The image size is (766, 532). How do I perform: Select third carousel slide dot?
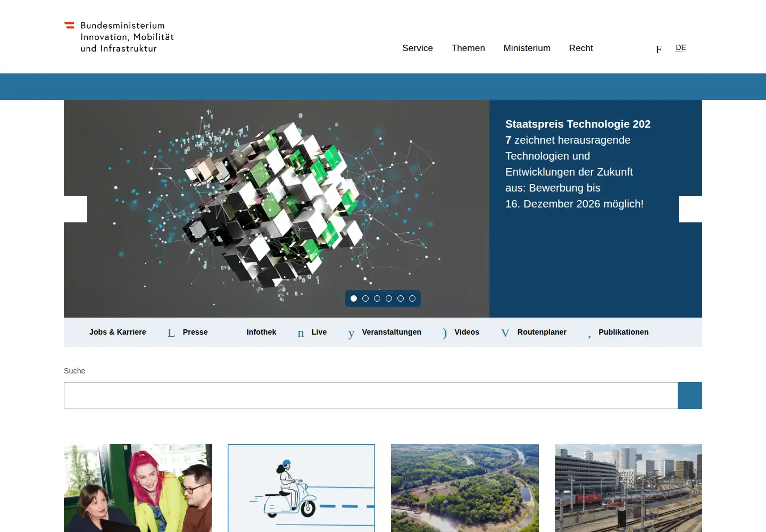point(377,298)
